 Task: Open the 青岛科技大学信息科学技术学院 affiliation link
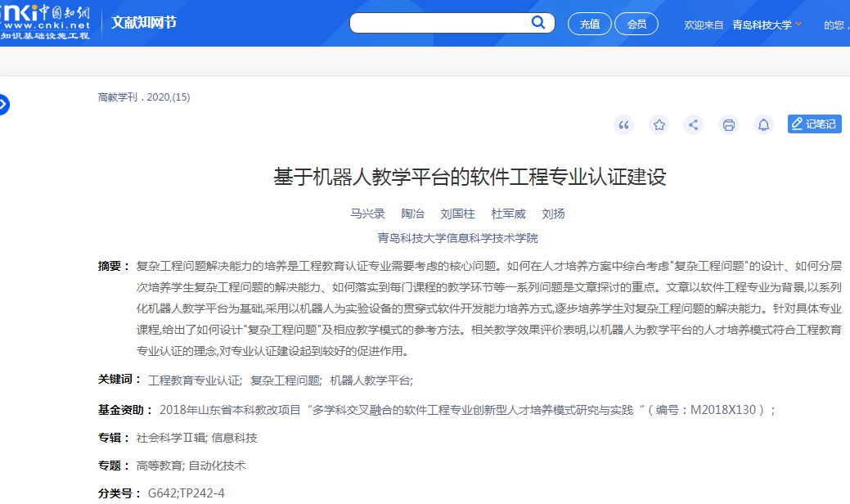(x=457, y=238)
